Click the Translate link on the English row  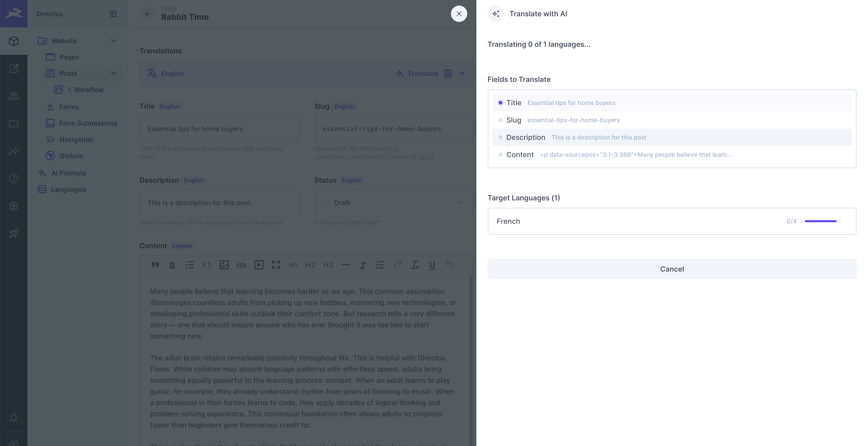pos(422,73)
